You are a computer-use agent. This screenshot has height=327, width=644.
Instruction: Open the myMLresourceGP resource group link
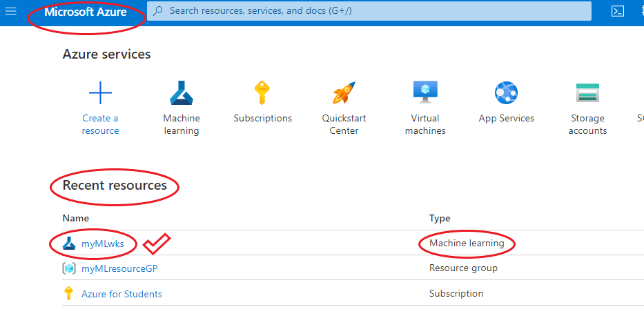click(119, 269)
